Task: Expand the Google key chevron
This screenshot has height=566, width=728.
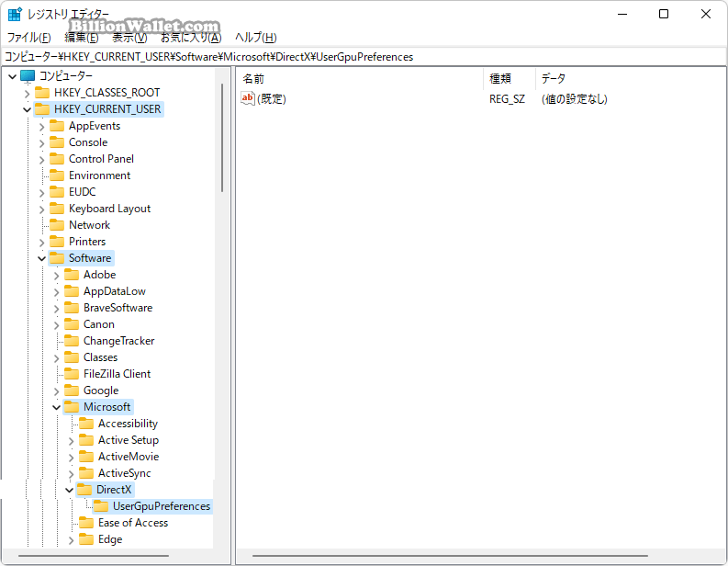Action: (x=57, y=391)
